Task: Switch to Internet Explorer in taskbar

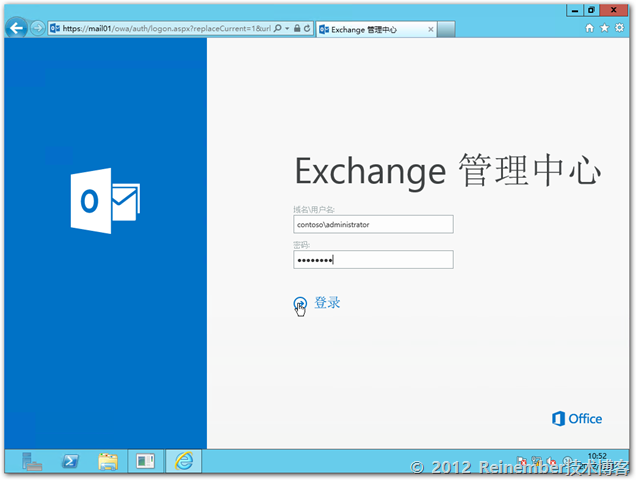Action: pyautogui.click(x=184, y=461)
